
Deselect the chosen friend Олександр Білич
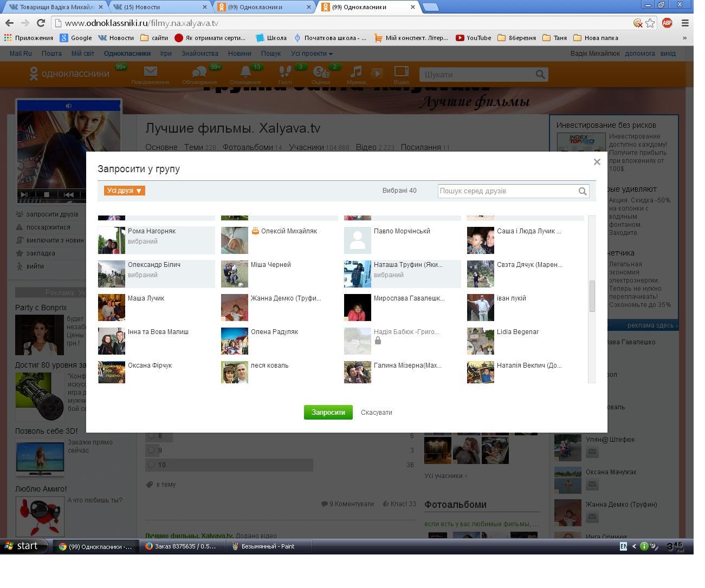(x=157, y=273)
